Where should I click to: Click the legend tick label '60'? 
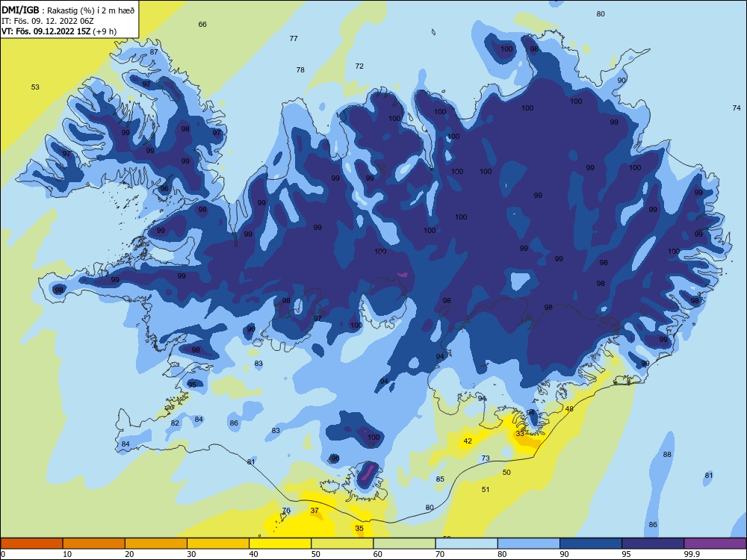coord(378,554)
